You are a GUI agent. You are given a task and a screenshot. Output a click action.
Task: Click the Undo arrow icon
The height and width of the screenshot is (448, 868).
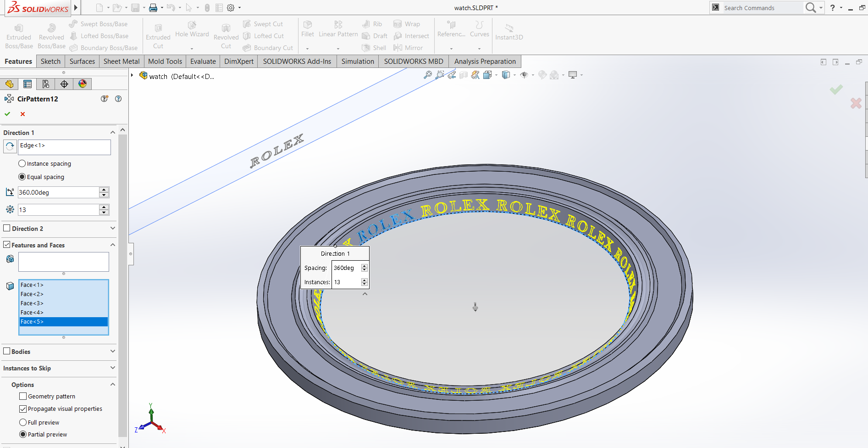[x=171, y=8]
